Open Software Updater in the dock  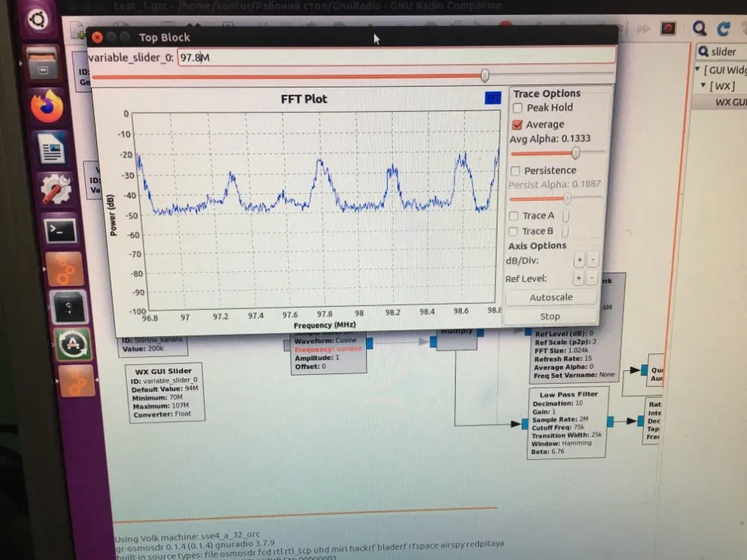pyautogui.click(x=72, y=343)
